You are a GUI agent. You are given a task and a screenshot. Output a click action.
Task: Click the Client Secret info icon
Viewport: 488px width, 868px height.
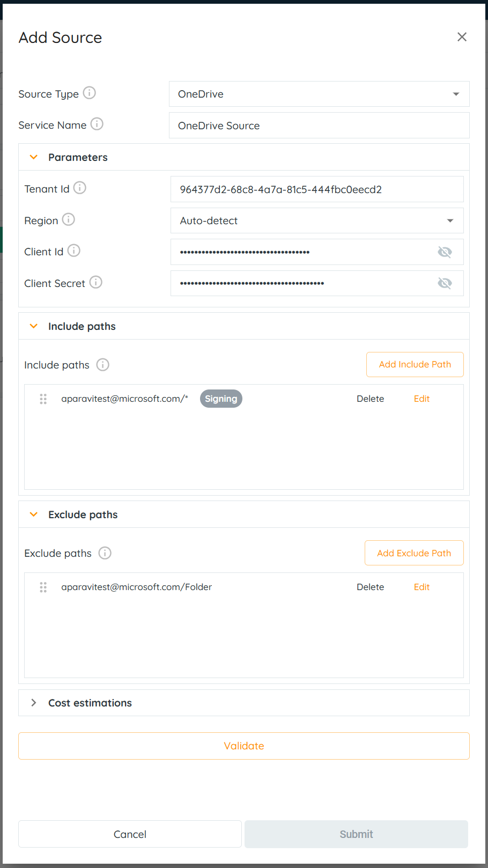96,282
